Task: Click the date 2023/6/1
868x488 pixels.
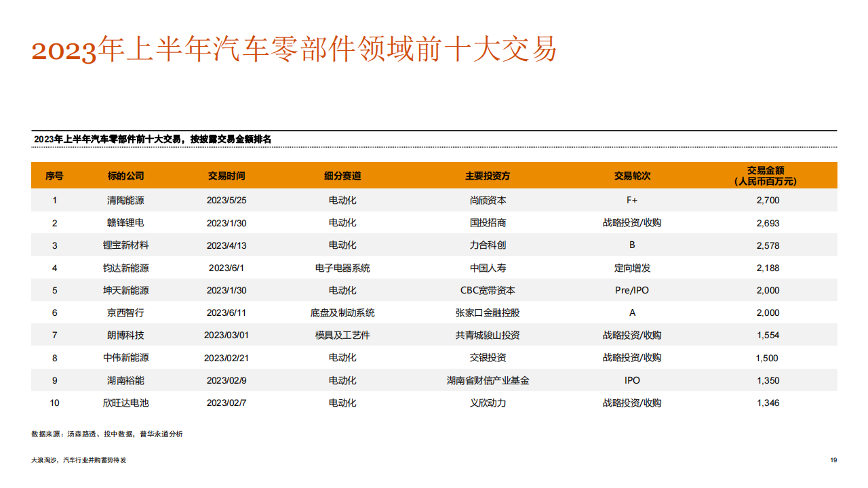Action: tap(226, 268)
